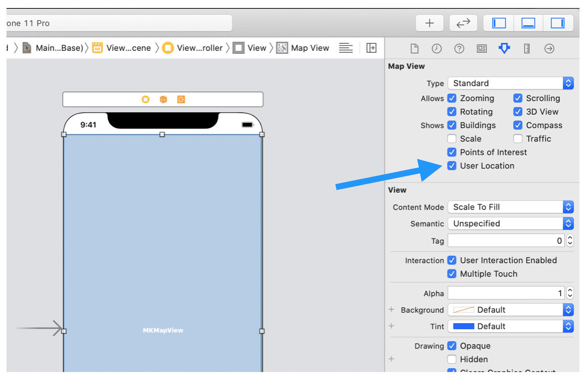Screen dimensions: 588x379
Task: Toggle the Rotating checkbox
Action: pyautogui.click(x=452, y=112)
